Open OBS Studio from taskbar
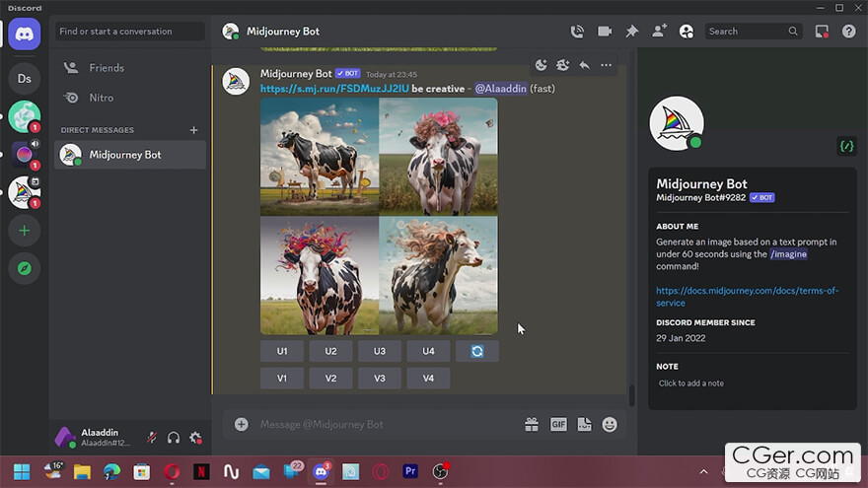Screen dimensions: 868x488 click(x=440, y=472)
